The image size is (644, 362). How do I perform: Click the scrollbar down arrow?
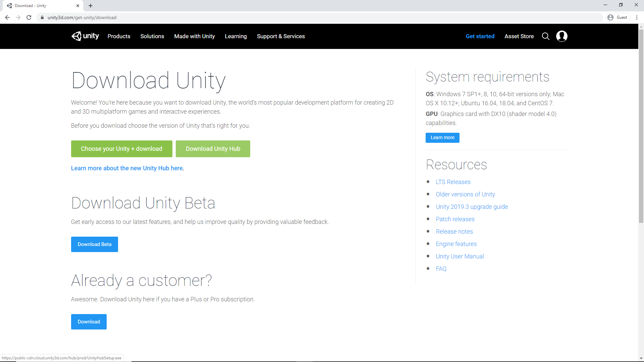click(641, 359)
